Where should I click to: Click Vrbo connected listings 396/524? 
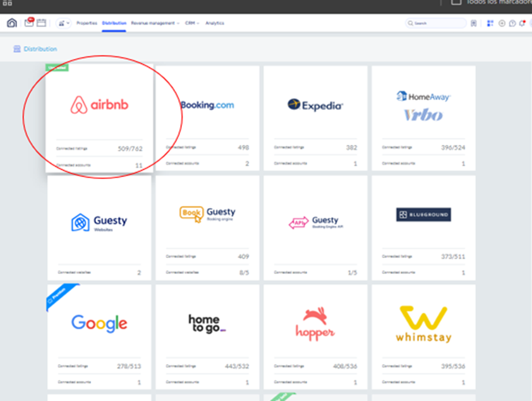tap(453, 148)
